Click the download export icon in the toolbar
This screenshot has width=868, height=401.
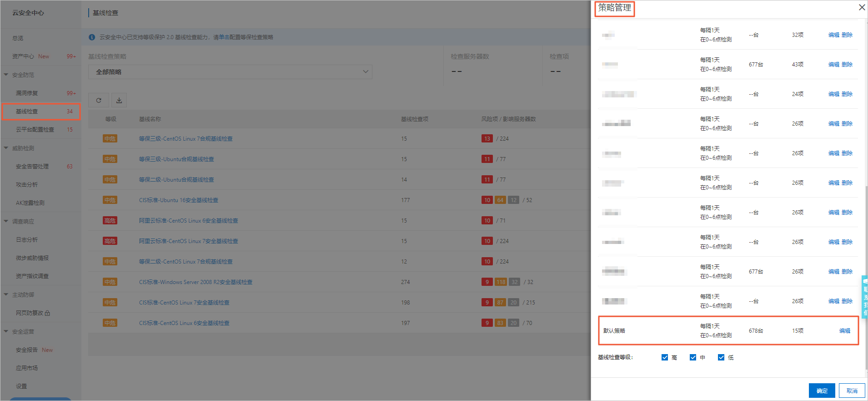point(119,100)
